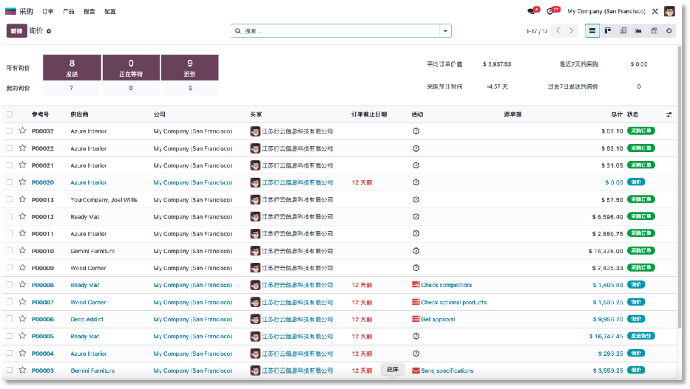Screen dimensions: 690x389
Task: Click total $ 16,747.45 in row P00005
Action: coord(606,336)
